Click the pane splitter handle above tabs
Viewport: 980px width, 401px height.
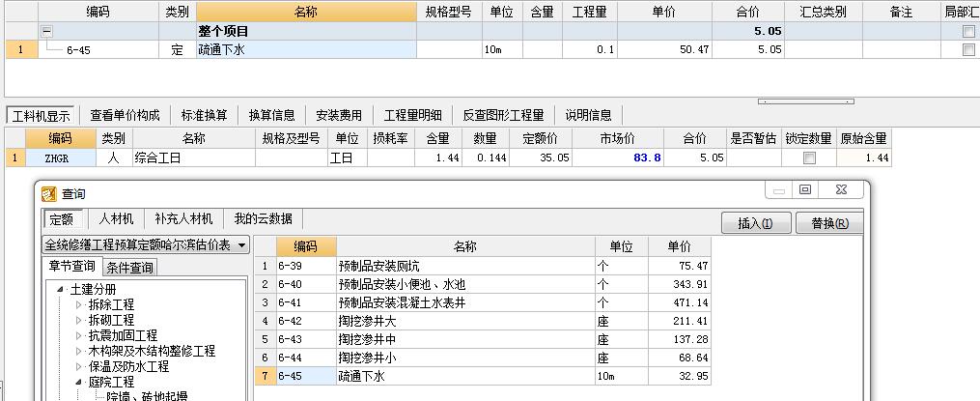806,101
